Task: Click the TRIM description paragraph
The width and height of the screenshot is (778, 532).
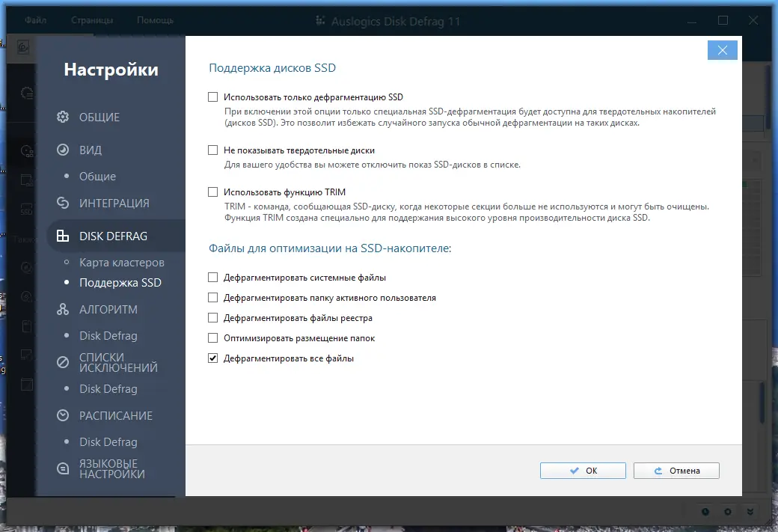Action: coord(466,212)
